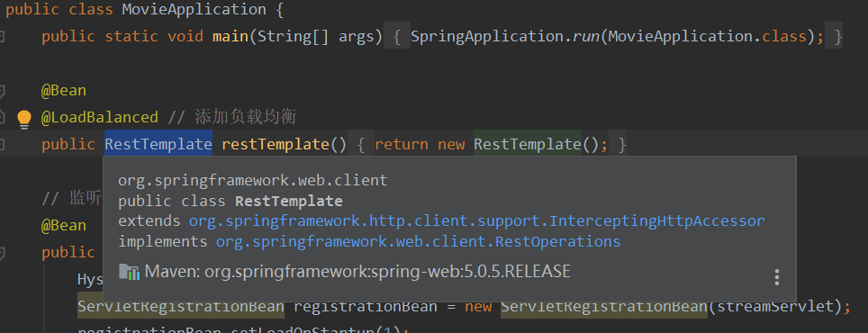Click the void keyword in main declaration
Viewport: 868px width, 333px height.
(185, 37)
